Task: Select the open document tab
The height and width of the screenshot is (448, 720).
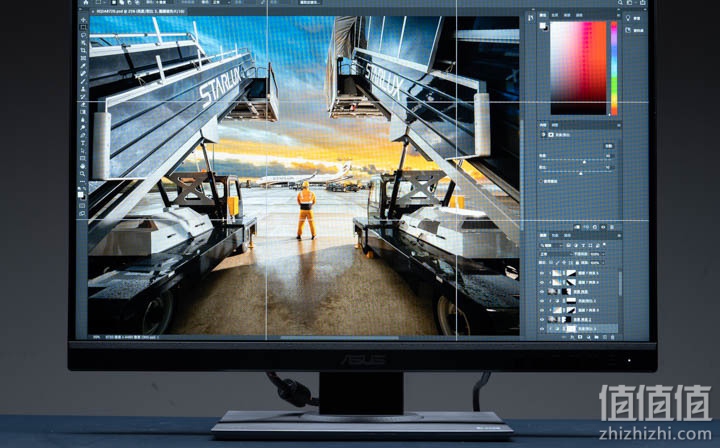Action: coord(138,11)
